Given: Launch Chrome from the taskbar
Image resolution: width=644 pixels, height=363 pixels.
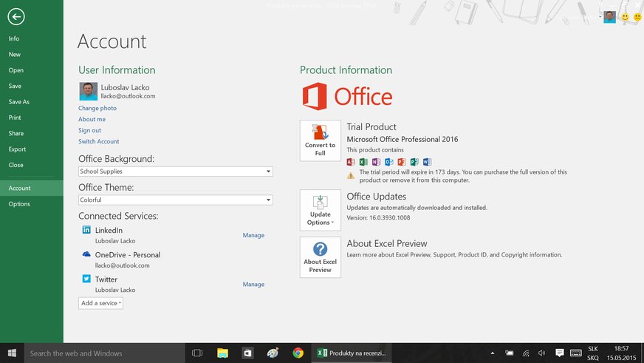Looking at the screenshot, I should coord(298,353).
